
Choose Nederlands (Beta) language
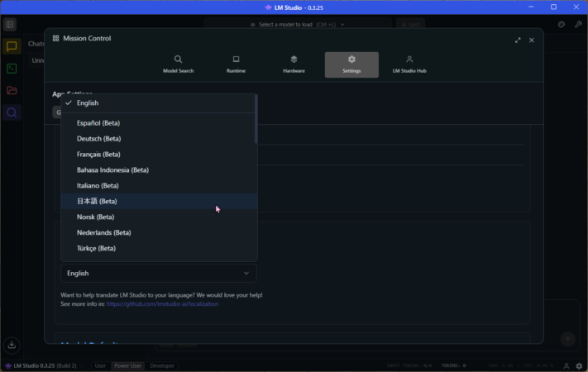click(x=159, y=233)
